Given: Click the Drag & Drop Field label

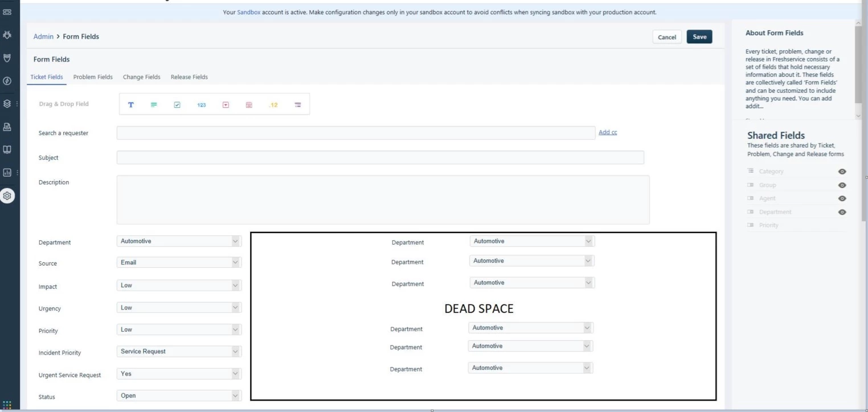Looking at the screenshot, I should tap(64, 104).
